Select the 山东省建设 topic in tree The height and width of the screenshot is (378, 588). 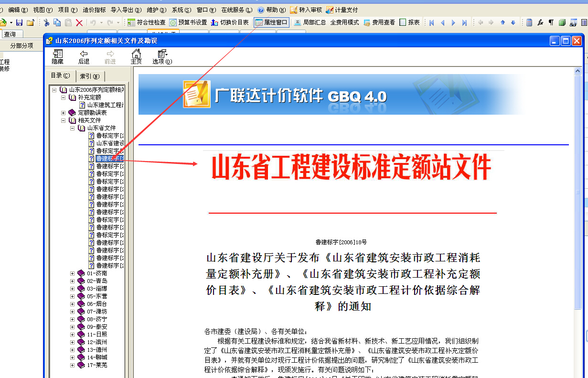coord(110,143)
